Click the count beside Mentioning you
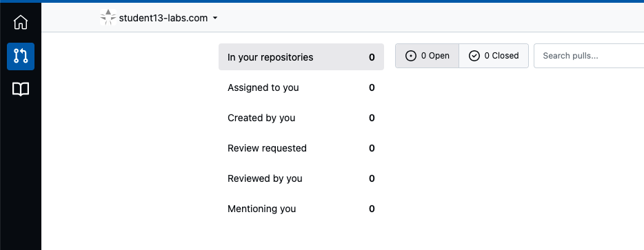Screen dimensions: 644x250 click(x=372, y=209)
